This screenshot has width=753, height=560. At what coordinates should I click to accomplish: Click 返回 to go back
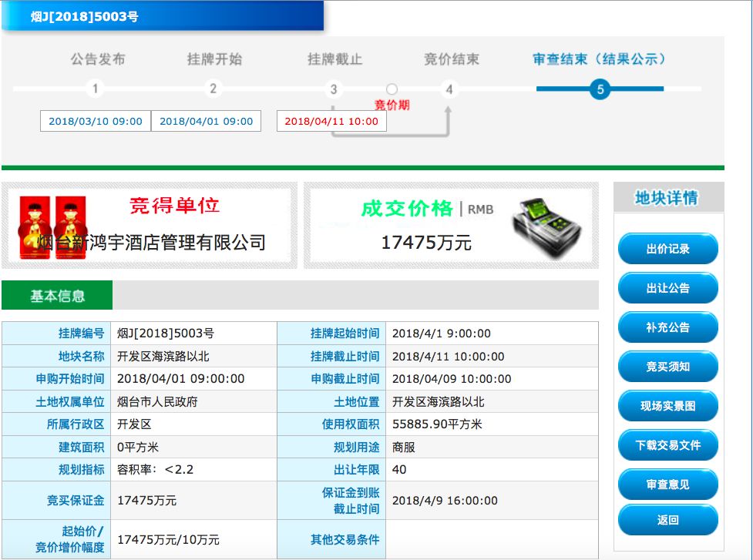point(667,520)
